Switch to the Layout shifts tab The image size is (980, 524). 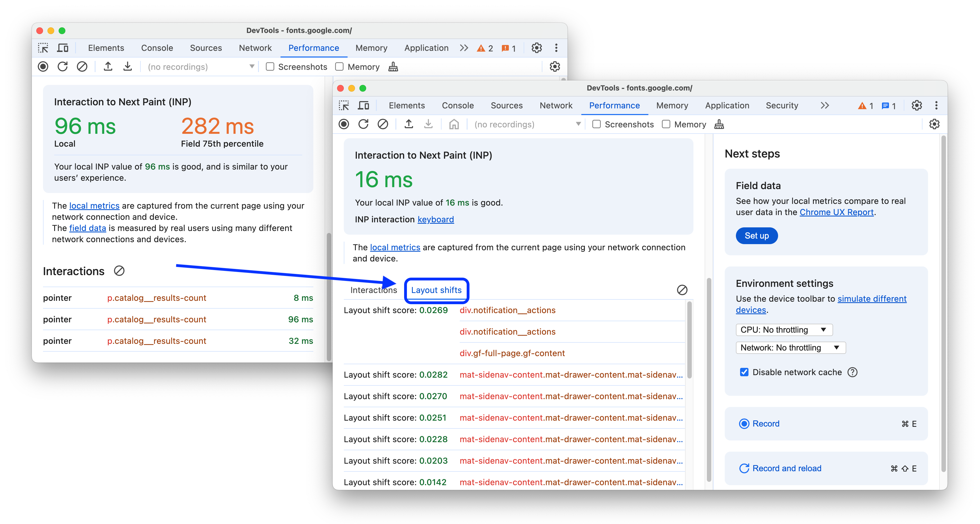[436, 290]
